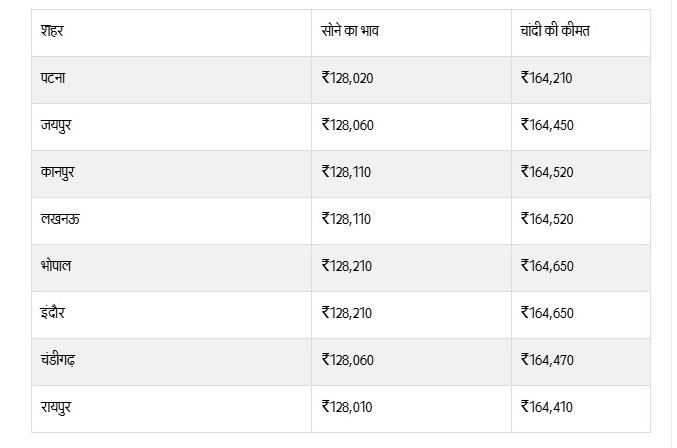Select the चंडीगढ़ city cell

(58, 360)
